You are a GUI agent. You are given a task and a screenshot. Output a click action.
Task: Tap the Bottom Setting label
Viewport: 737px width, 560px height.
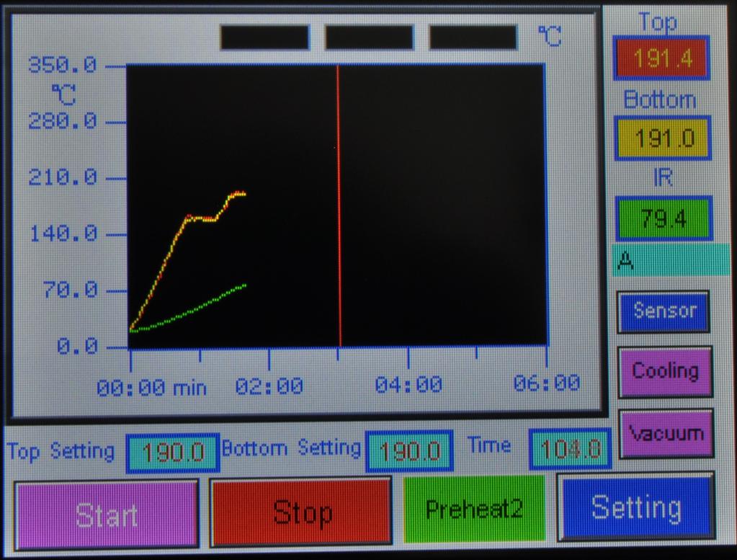[292, 448]
